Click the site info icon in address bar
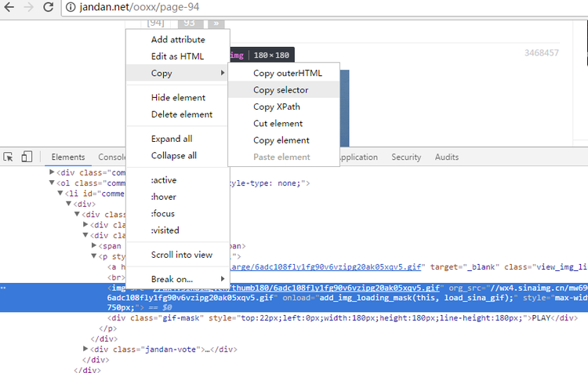 (x=71, y=7)
